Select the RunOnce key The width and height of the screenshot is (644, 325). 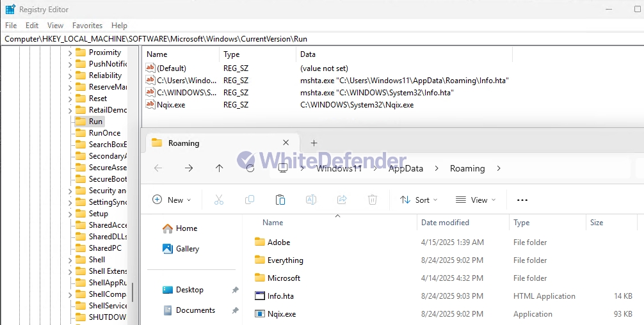(104, 133)
